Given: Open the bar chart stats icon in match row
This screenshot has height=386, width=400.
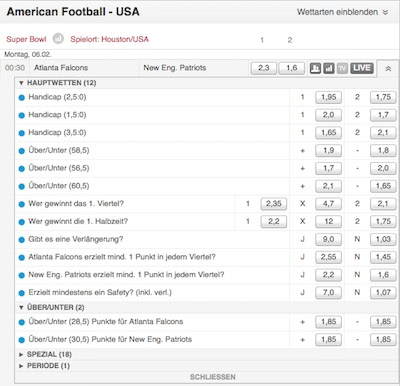Looking at the screenshot, I should 329,68.
